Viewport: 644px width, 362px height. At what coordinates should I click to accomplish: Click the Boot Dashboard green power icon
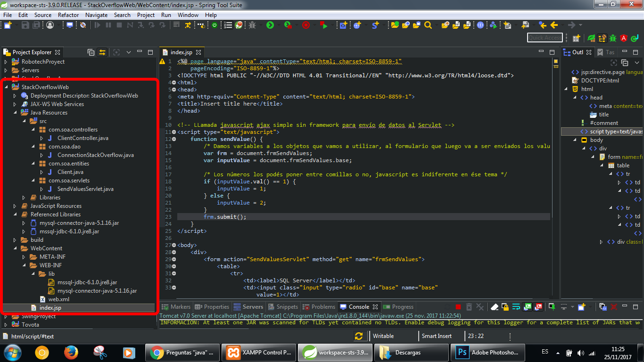coord(214,25)
